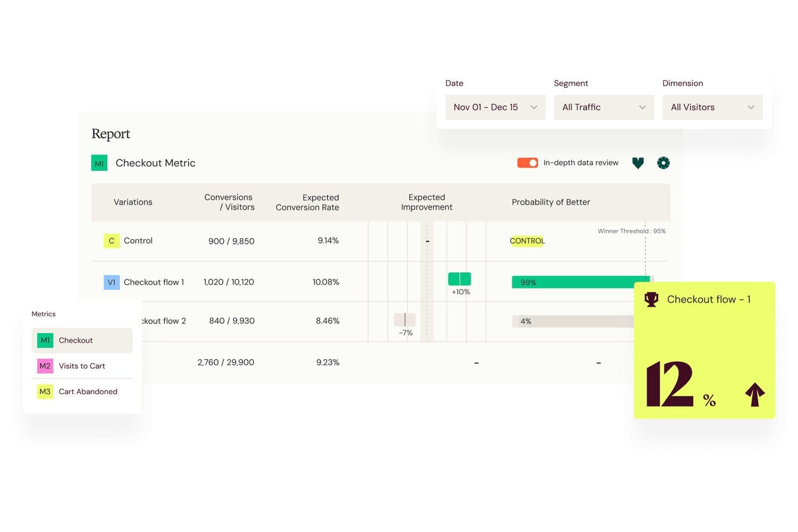
Task: Toggle off In-depth data review switch
Action: [527, 163]
